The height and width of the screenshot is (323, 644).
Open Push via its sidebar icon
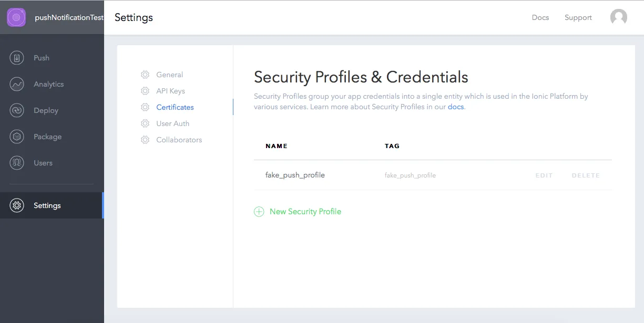pos(17,58)
